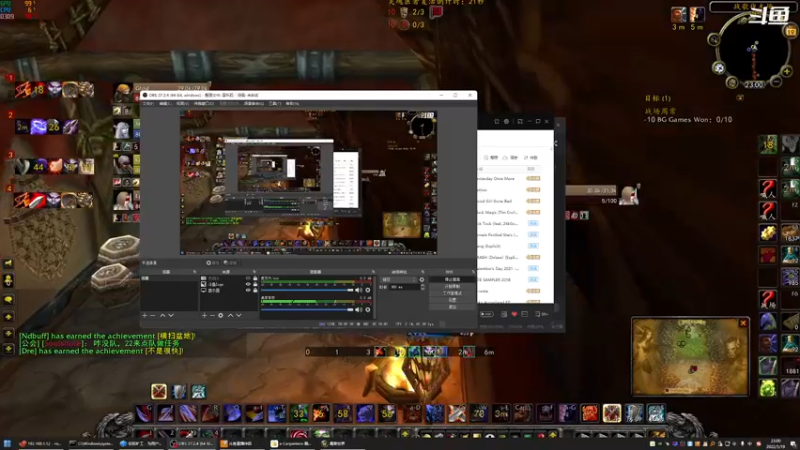Move source up in OBS Sources panel
The width and height of the screenshot is (800, 450).
point(230,315)
